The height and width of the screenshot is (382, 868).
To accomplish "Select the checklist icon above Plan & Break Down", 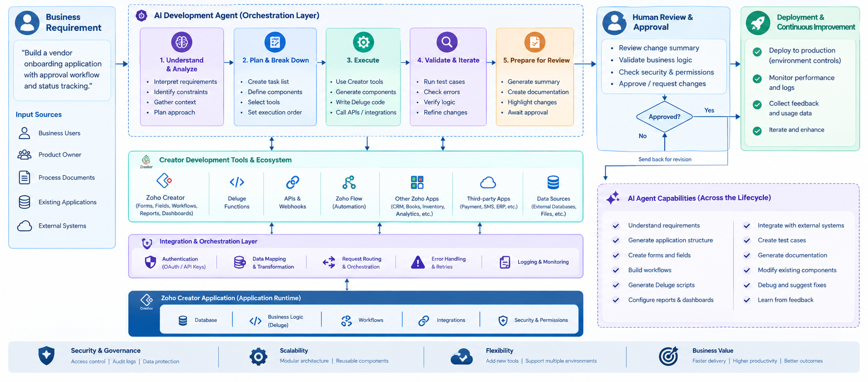I will [275, 42].
